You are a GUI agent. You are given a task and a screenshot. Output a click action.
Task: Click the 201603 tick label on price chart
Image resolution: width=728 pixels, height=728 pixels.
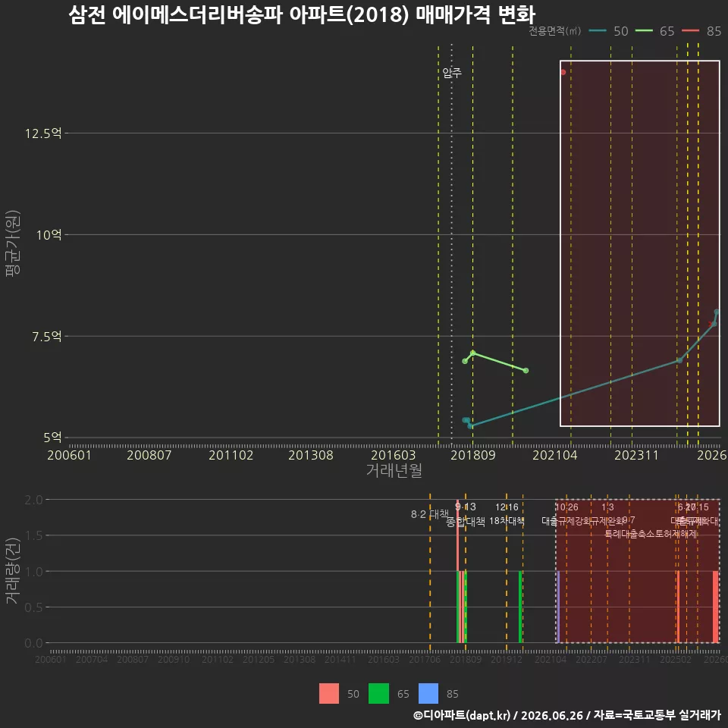[394, 455]
